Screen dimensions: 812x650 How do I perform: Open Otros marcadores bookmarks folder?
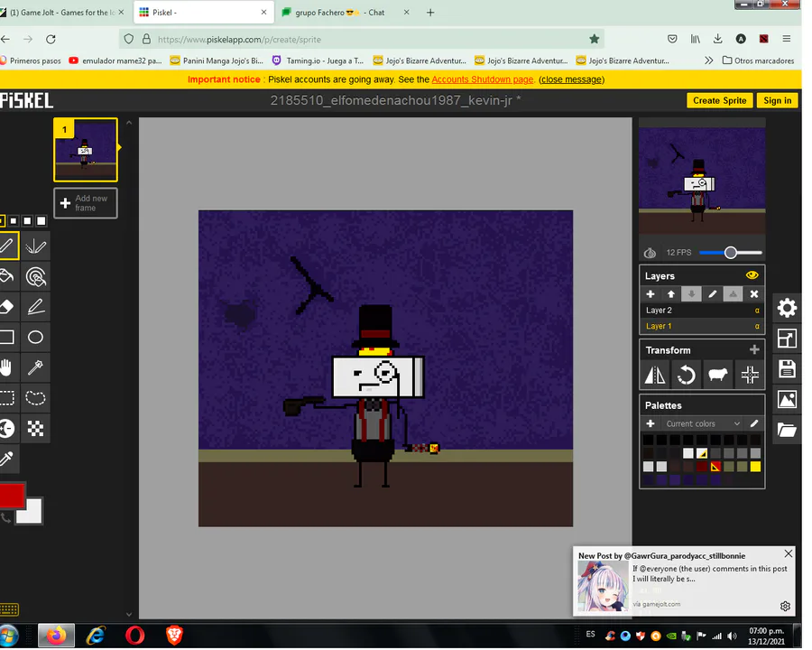[x=758, y=60]
